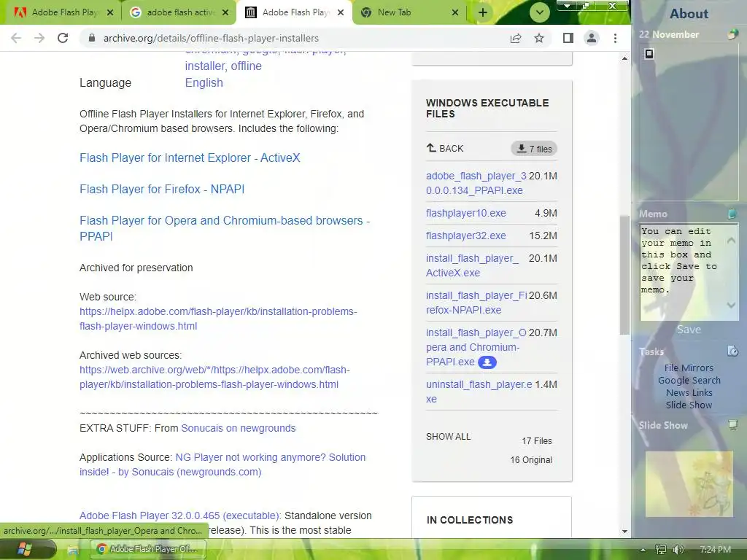Open install_flash_player_Firefox-NPAPI.exe link
The height and width of the screenshot is (560, 747).
click(x=476, y=303)
